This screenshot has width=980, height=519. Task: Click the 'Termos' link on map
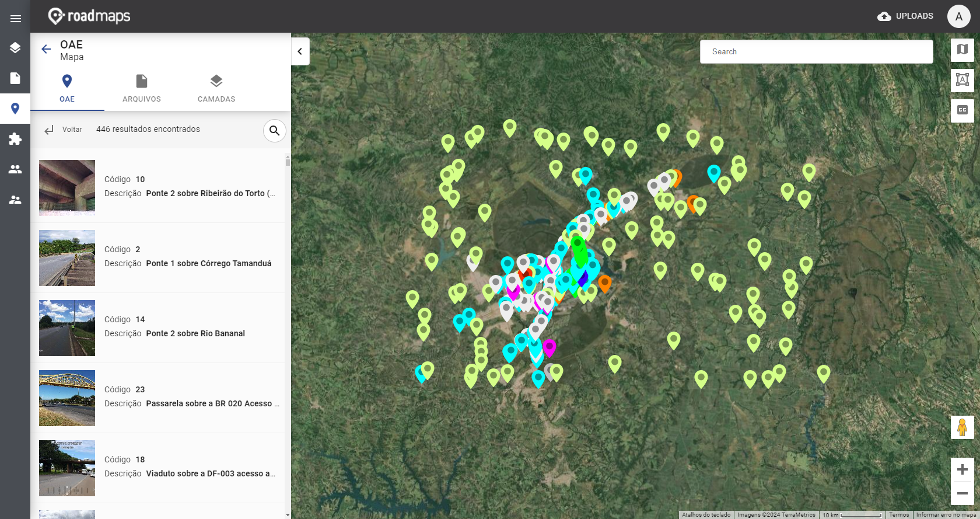pyautogui.click(x=899, y=515)
